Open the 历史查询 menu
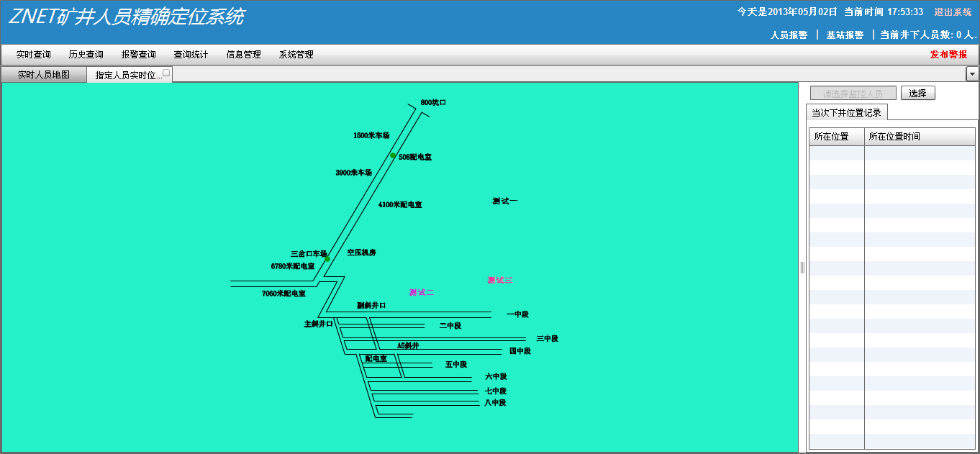980x454 pixels. pos(86,55)
